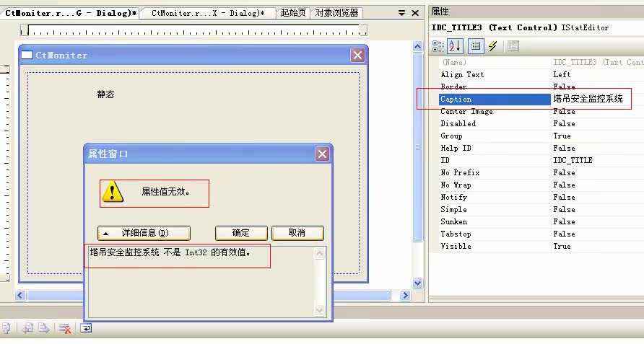Click the yellow warning icon in the dialog
The height and width of the screenshot is (344, 644).
point(112,192)
